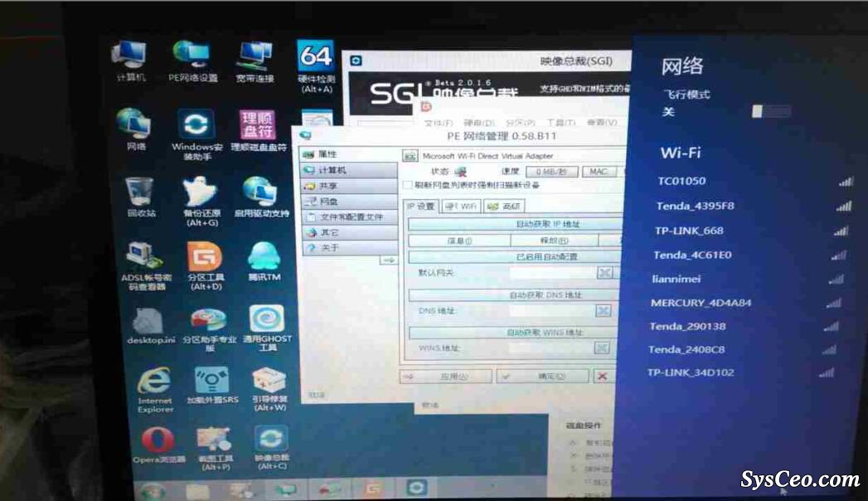Screen dimensions: 868x501
Task: Select 属性 in PE network sidebar
Action: pos(348,154)
